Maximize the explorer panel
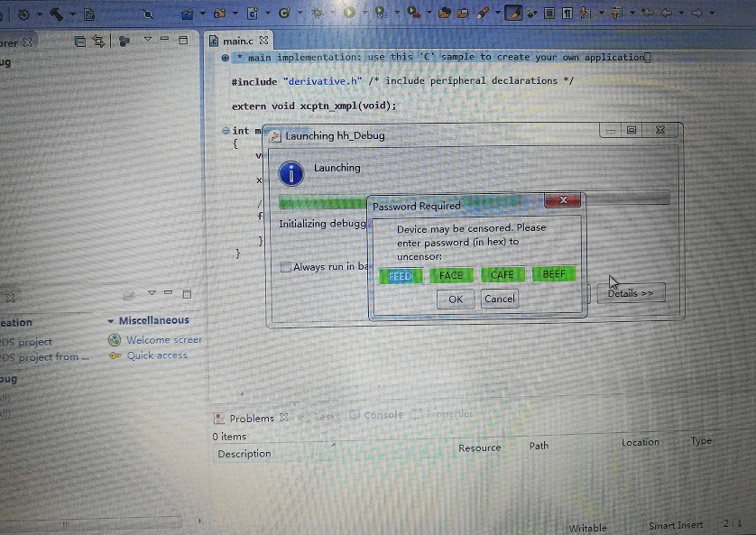 tap(183, 40)
